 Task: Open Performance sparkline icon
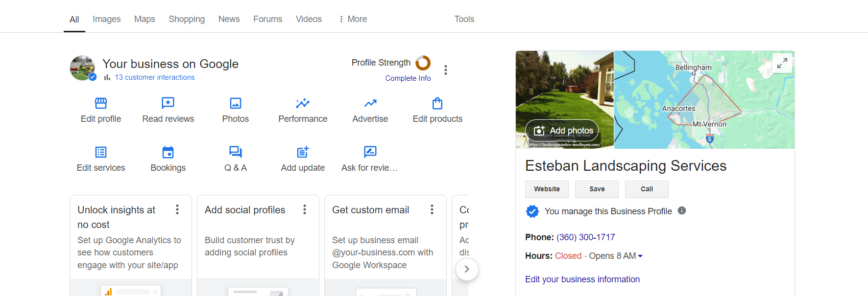303,103
